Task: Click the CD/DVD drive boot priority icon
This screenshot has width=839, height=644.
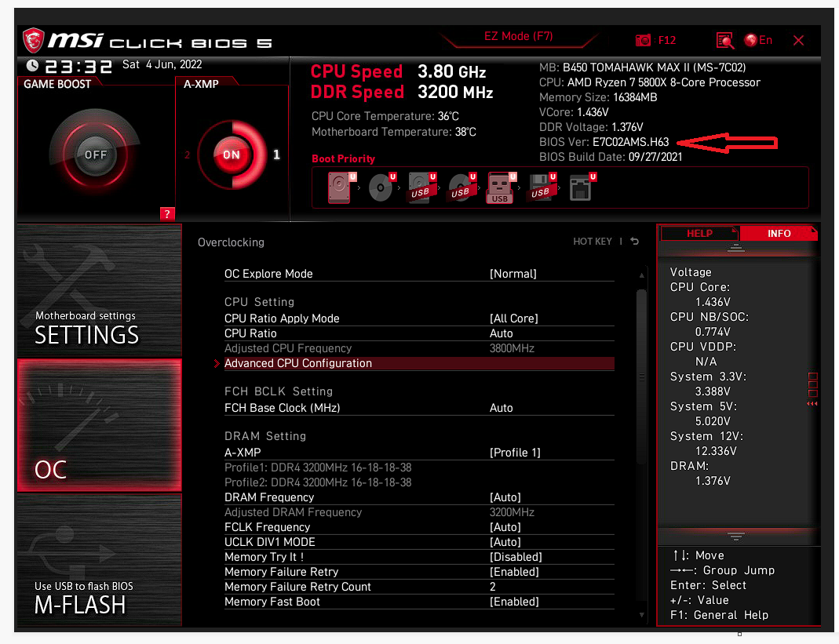Action: (x=382, y=187)
